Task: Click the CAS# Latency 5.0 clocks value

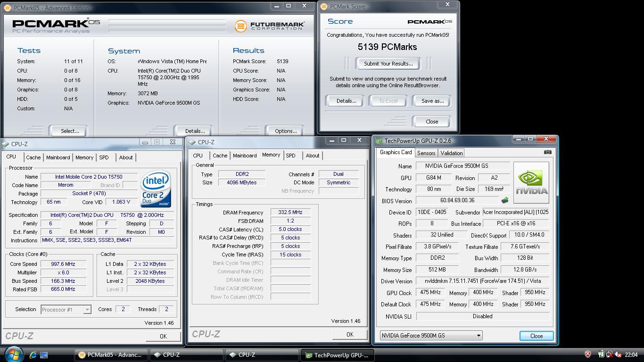Action: [290, 229]
